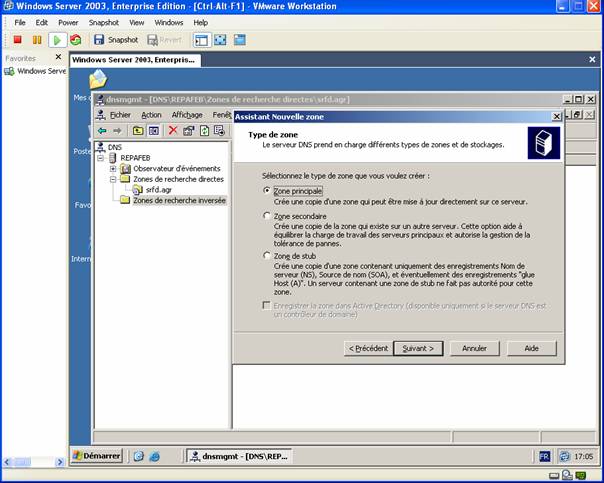Click the VMware yellow Suspend icon
604x483 pixels.
click(37, 40)
